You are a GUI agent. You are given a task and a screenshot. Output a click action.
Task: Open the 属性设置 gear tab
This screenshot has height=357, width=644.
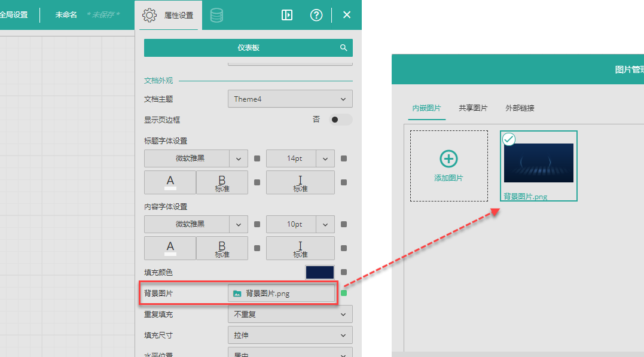[x=168, y=15]
